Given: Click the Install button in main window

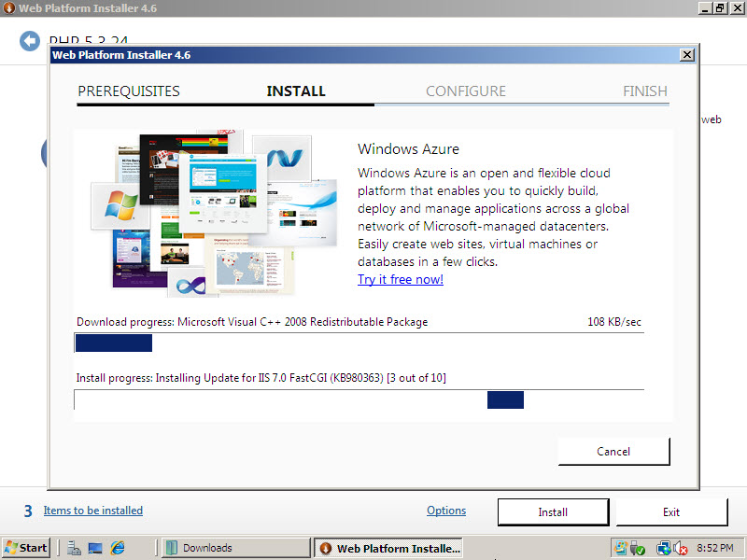Looking at the screenshot, I should coord(553,512).
